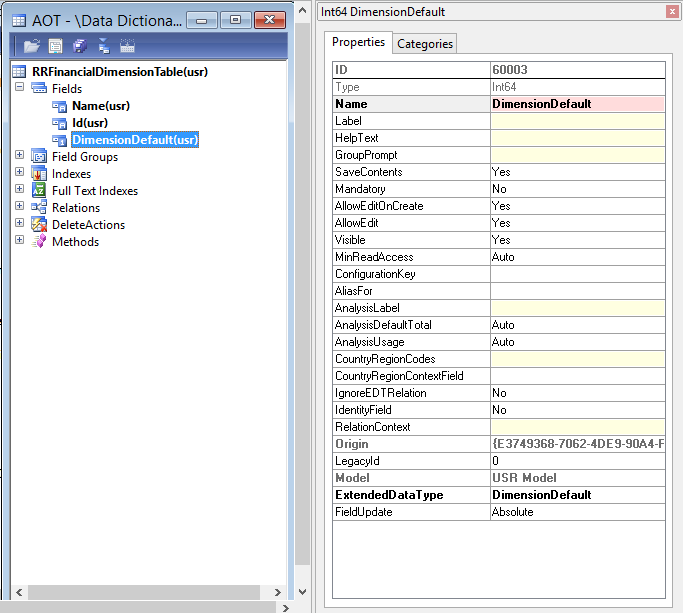Click the DimensionDefault(usr) field icon
Viewport: 683px width, 613px height.
point(59,140)
